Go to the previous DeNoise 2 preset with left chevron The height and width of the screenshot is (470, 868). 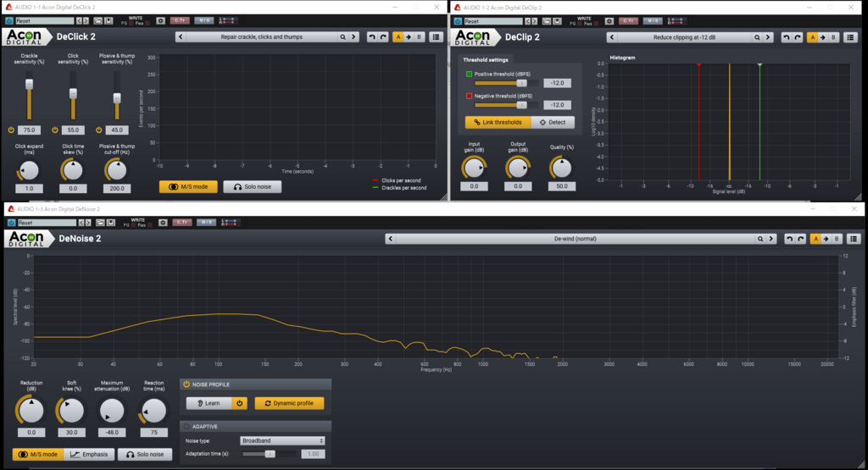coord(391,239)
